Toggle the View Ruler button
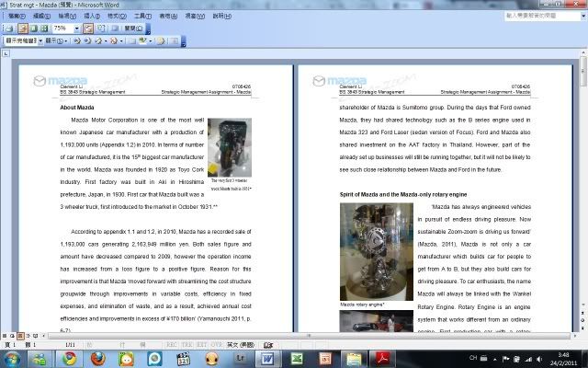 (88, 29)
